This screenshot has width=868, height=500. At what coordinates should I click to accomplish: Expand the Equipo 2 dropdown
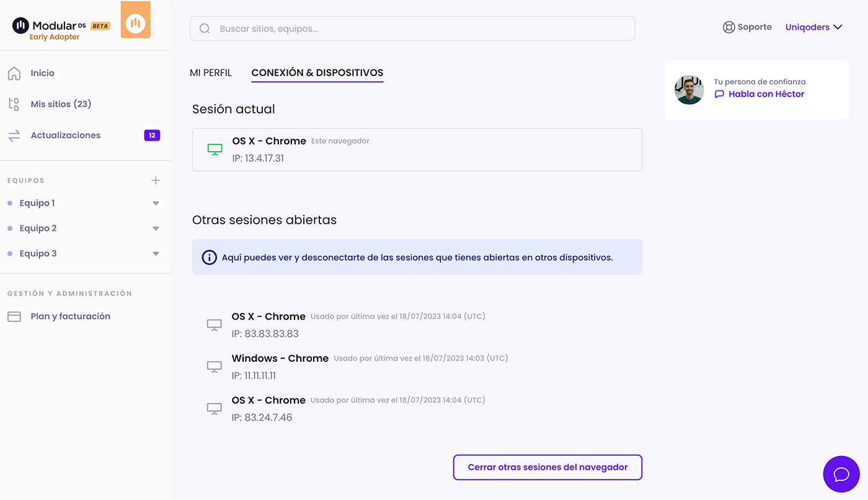tap(156, 228)
